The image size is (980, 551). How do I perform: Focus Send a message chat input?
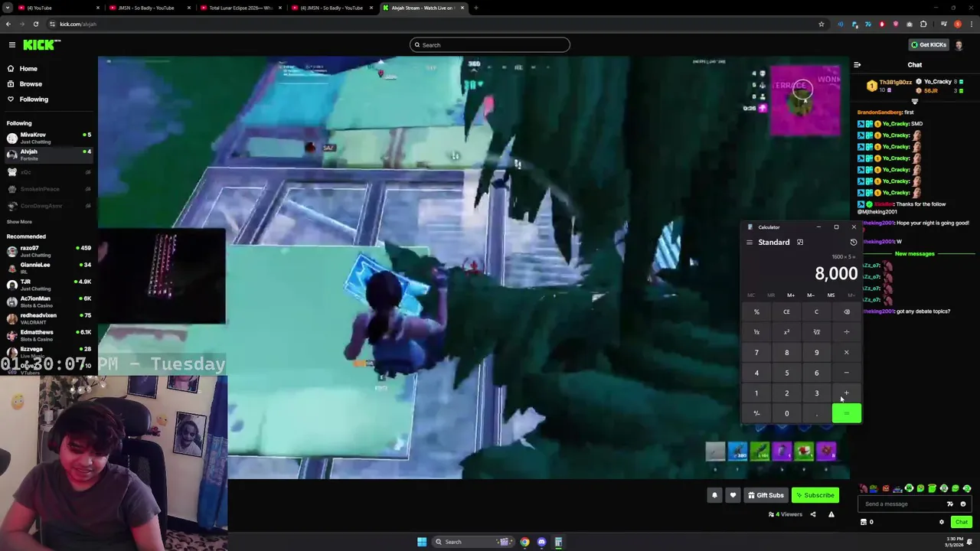903,504
